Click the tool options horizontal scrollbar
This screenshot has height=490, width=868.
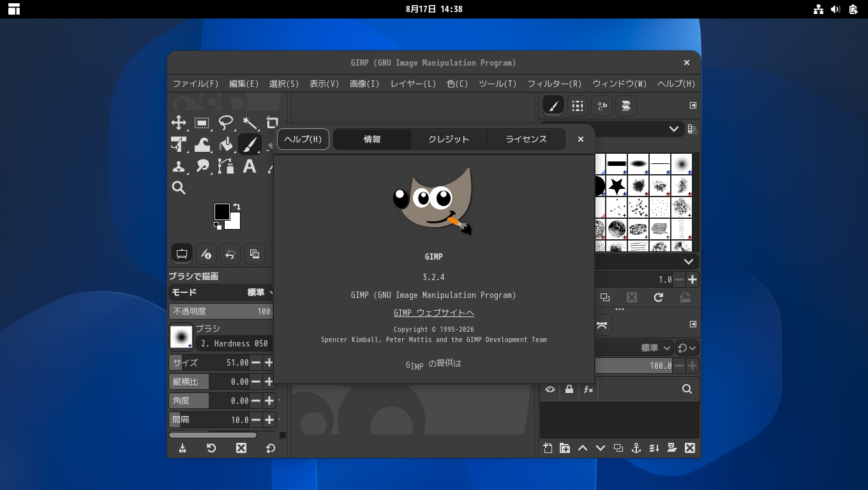[x=213, y=435]
